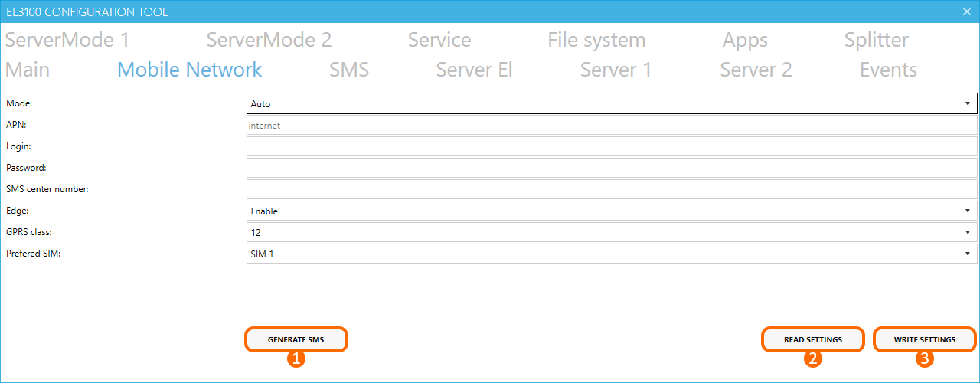The width and height of the screenshot is (980, 383).
Task: Go to the SMS tab
Action: (x=349, y=70)
